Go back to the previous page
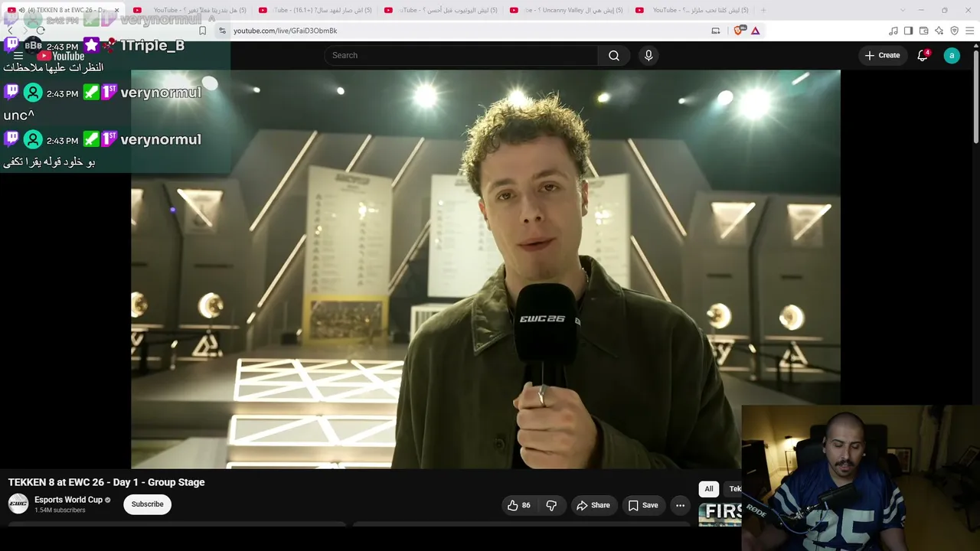The height and width of the screenshot is (551, 980). tap(10, 31)
